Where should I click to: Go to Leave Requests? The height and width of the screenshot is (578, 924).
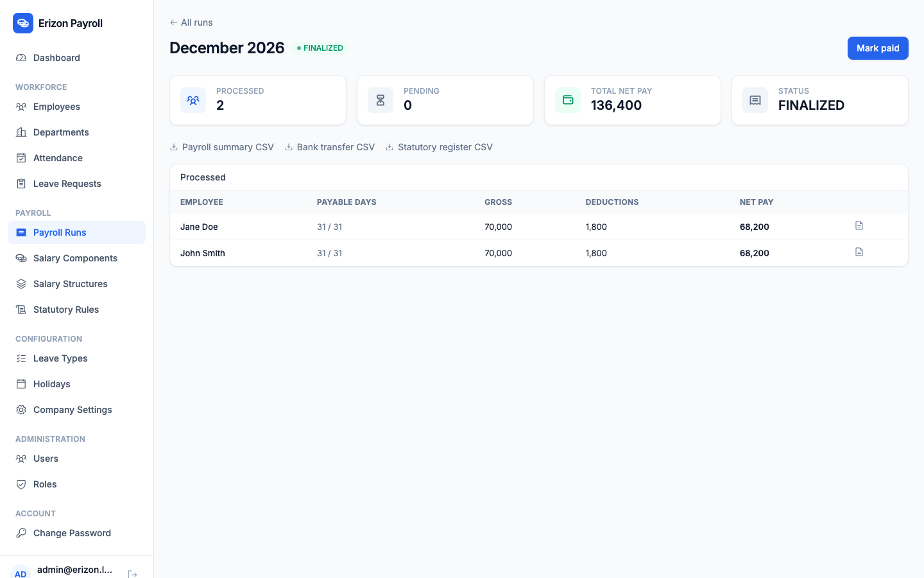tap(77, 184)
